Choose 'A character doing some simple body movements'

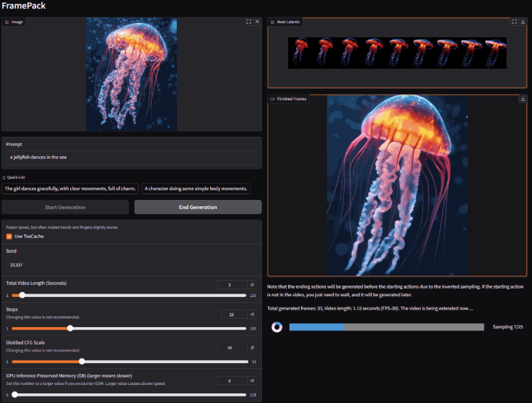[x=196, y=188]
